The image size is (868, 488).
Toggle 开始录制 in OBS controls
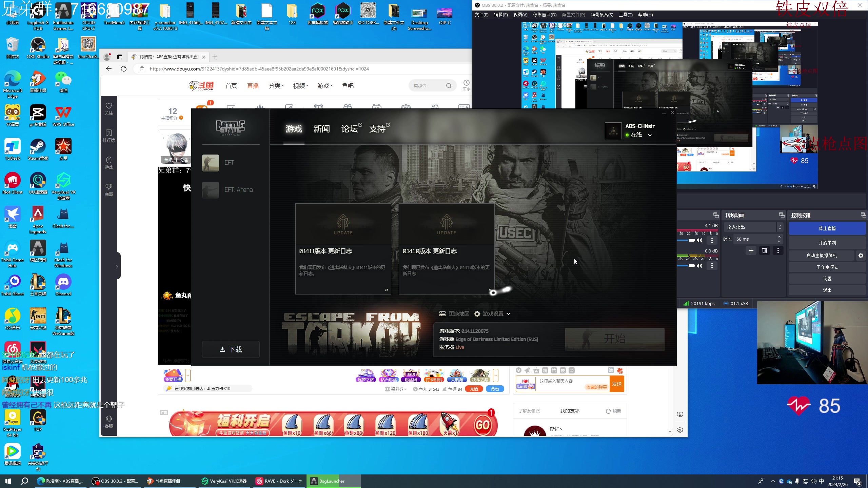pyautogui.click(x=827, y=243)
